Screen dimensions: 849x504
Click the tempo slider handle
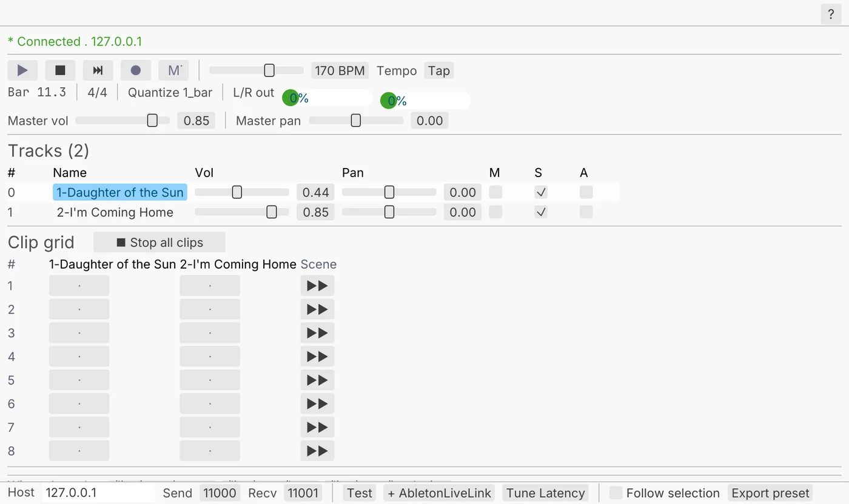[269, 70]
